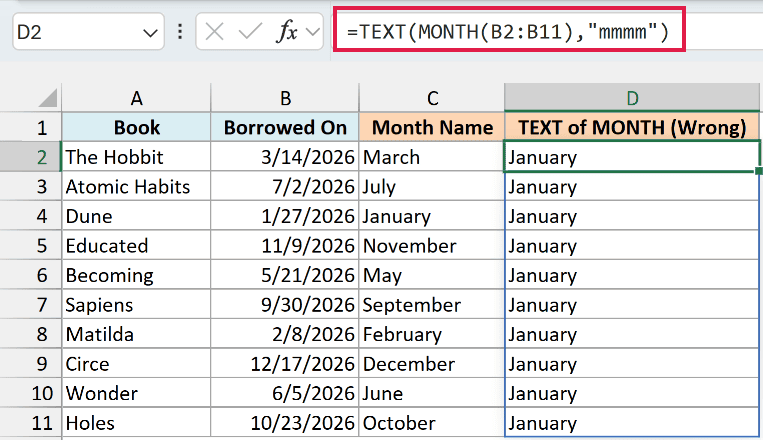Select date cell 11/9/2026
Viewport: 763px width, 440px height.
(x=285, y=245)
